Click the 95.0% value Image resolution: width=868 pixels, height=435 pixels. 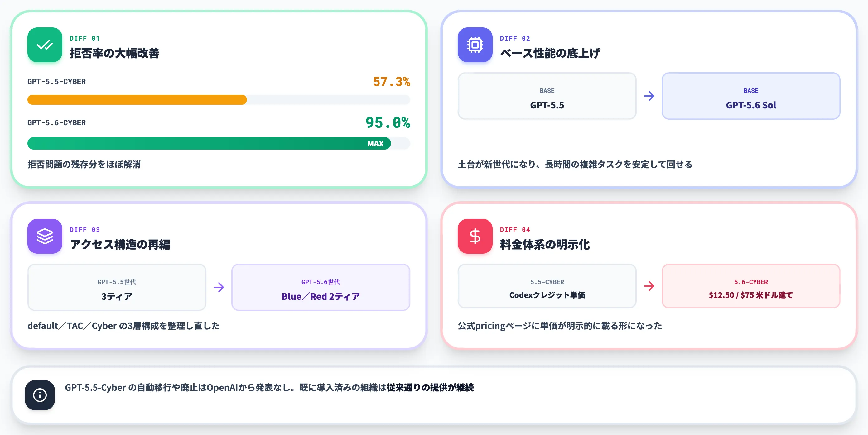click(x=388, y=122)
